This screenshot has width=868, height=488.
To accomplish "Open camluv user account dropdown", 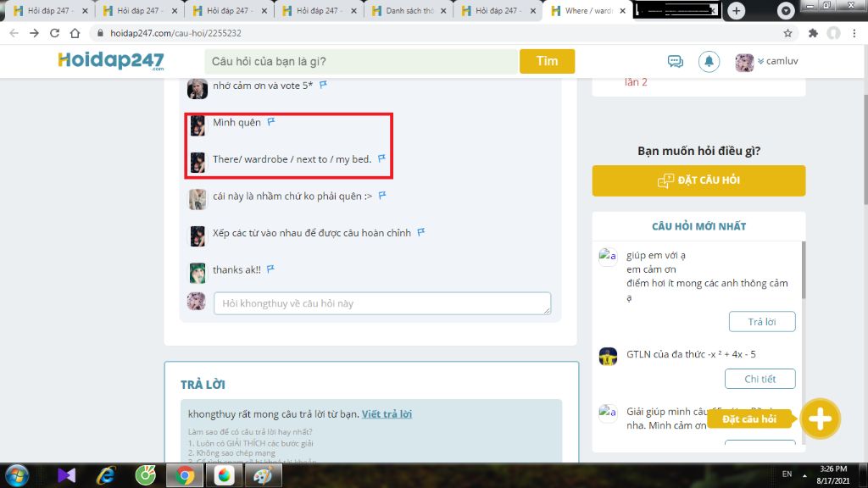I will 766,61.
